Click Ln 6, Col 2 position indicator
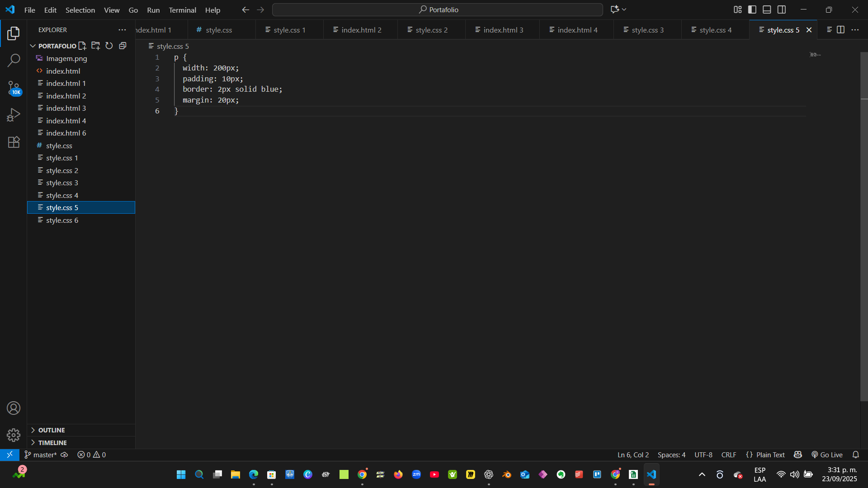The height and width of the screenshot is (488, 868). [x=633, y=455]
